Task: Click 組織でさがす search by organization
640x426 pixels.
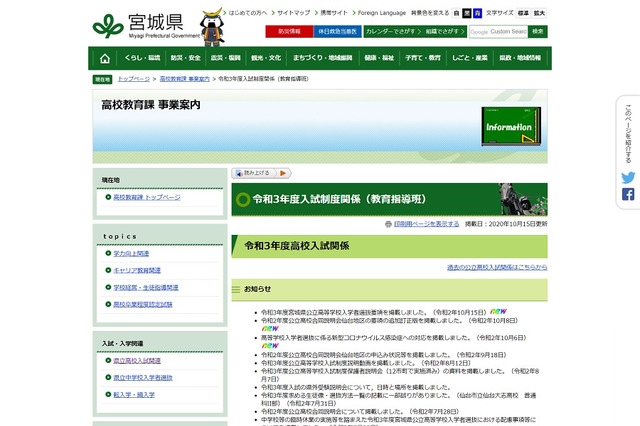Action: (445, 31)
